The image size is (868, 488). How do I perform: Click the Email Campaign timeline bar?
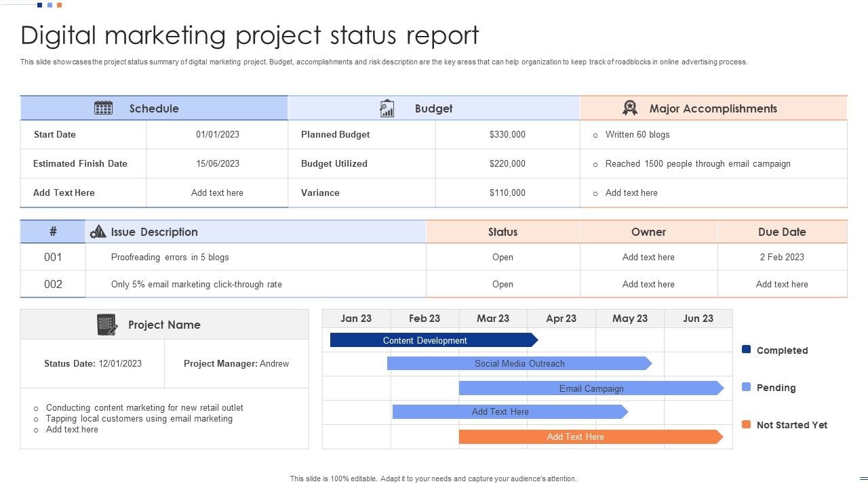coord(591,388)
